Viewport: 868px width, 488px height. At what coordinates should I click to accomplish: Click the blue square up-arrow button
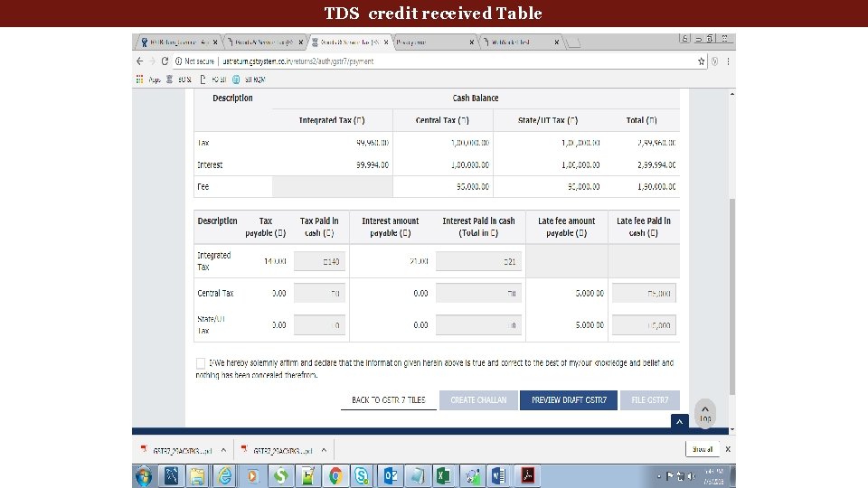tap(679, 422)
